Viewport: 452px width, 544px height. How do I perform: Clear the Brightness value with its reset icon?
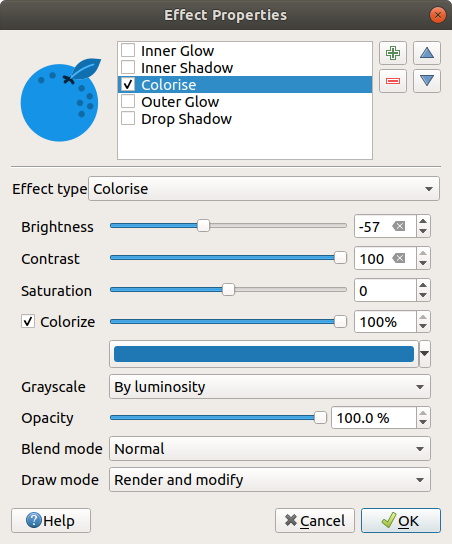point(399,227)
